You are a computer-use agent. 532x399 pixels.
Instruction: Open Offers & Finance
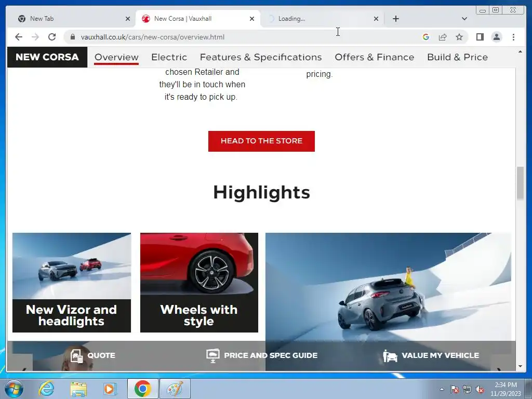tap(374, 57)
